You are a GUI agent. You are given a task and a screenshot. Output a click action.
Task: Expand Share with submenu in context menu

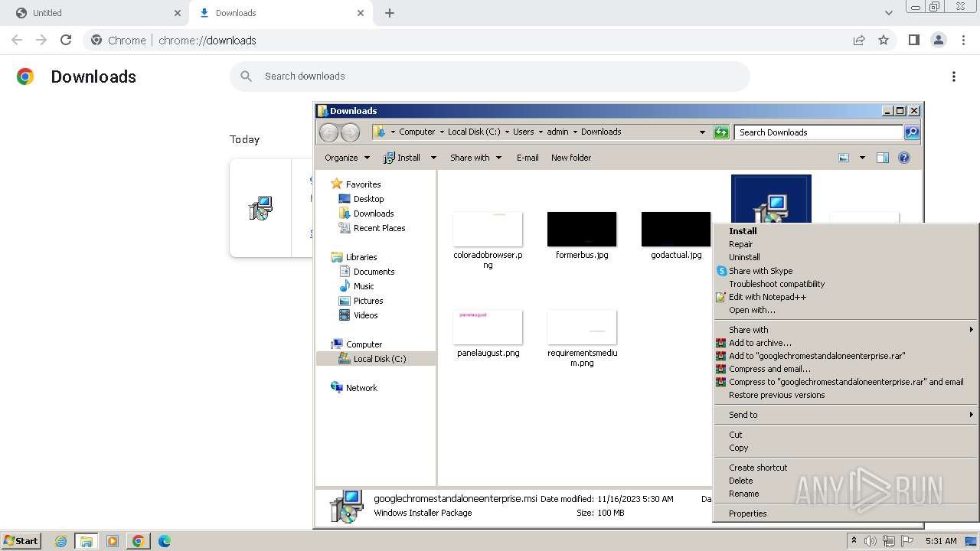click(846, 330)
